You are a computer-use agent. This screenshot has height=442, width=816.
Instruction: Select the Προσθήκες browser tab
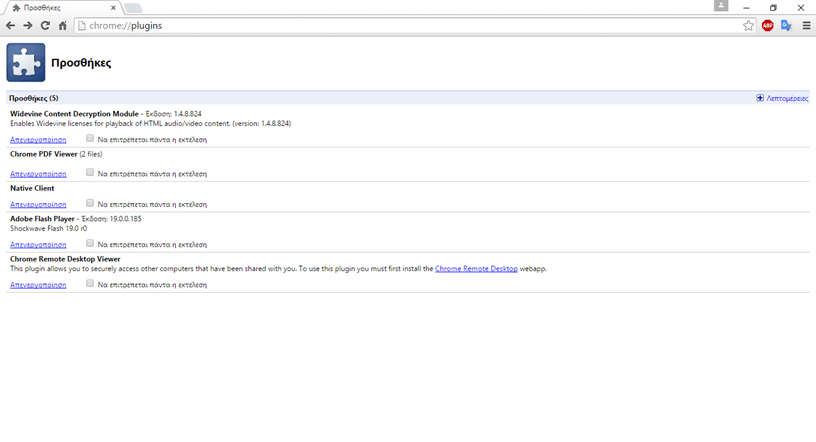[x=62, y=8]
